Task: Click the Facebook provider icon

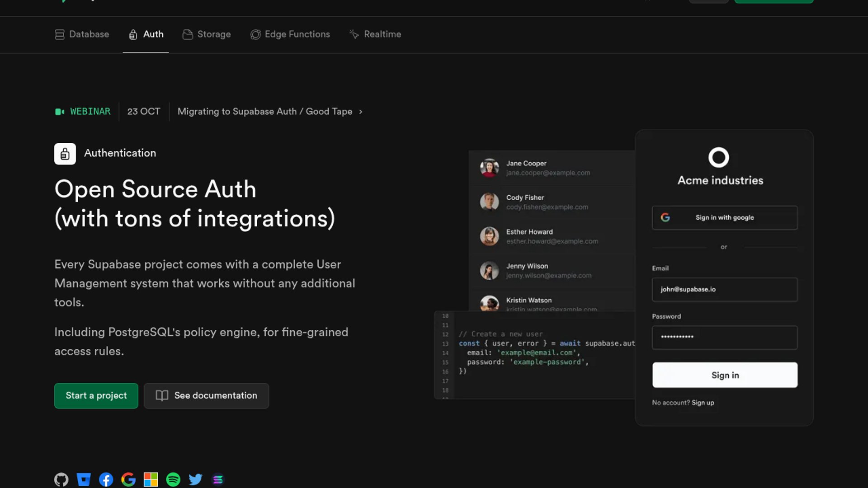Action: pos(106,479)
